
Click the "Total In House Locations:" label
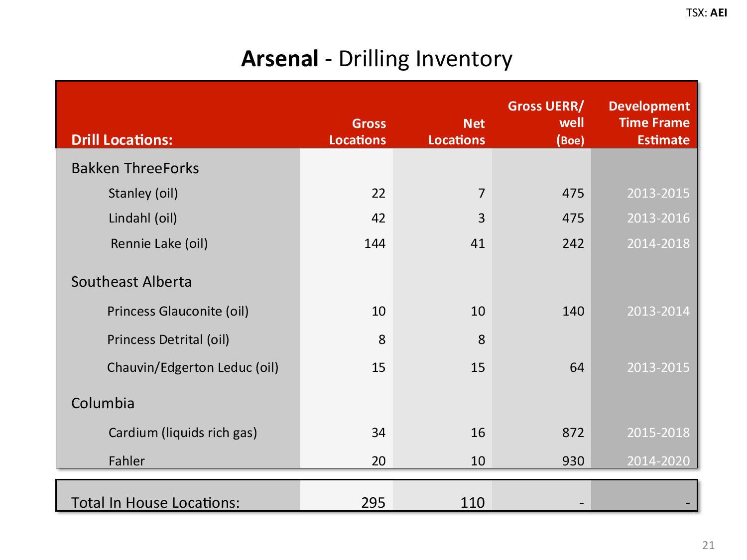point(155,503)
